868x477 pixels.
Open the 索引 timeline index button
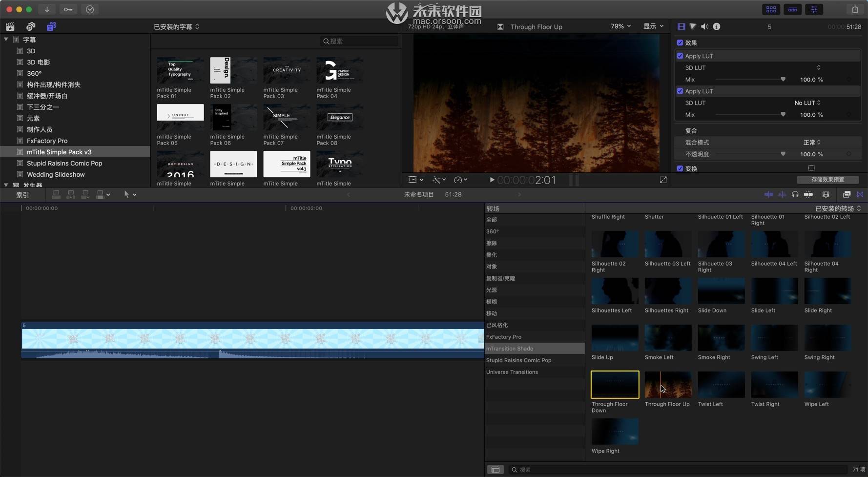pos(22,194)
